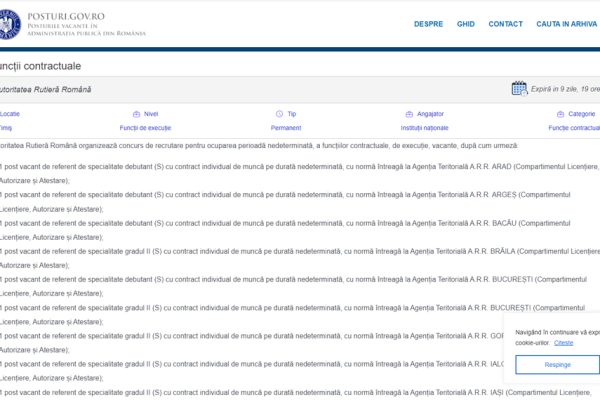Viewport: 600px width, 400px height.
Task: Click the Instituții naționale employer value
Action: (x=424, y=128)
